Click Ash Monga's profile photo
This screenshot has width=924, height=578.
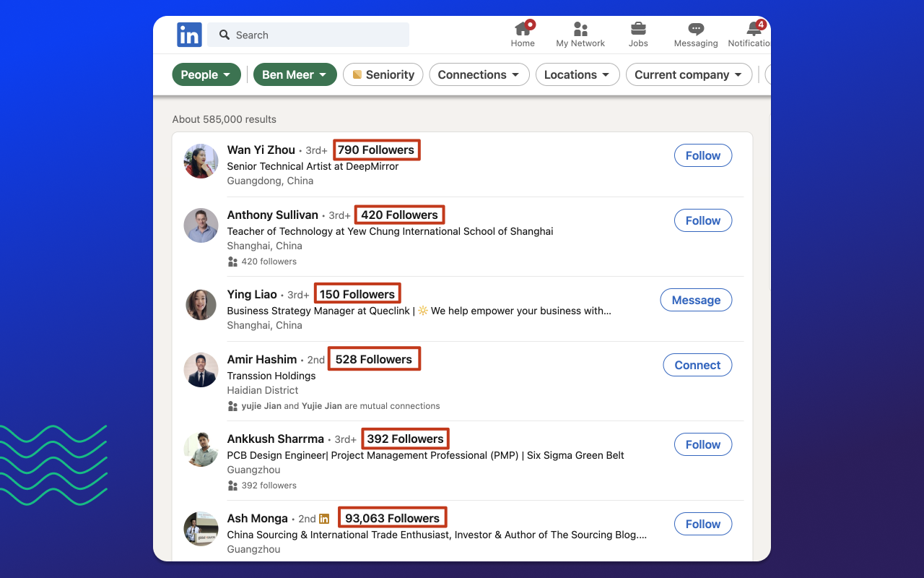click(201, 529)
